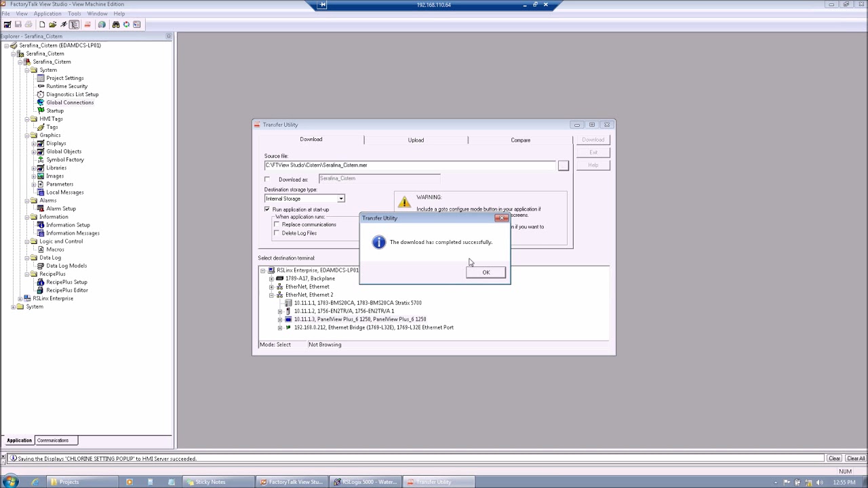868x488 pixels.
Task: Enable the Download as checkbox
Action: coord(267,179)
